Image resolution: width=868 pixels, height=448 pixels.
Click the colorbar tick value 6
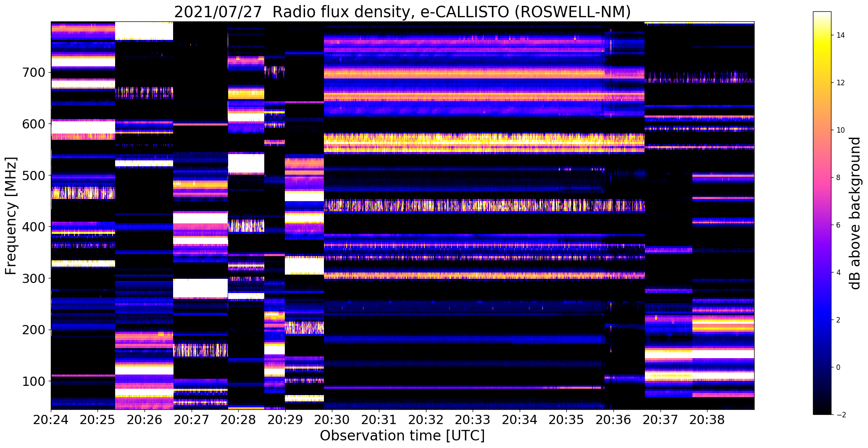pyautogui.click(x=839, y=225)
